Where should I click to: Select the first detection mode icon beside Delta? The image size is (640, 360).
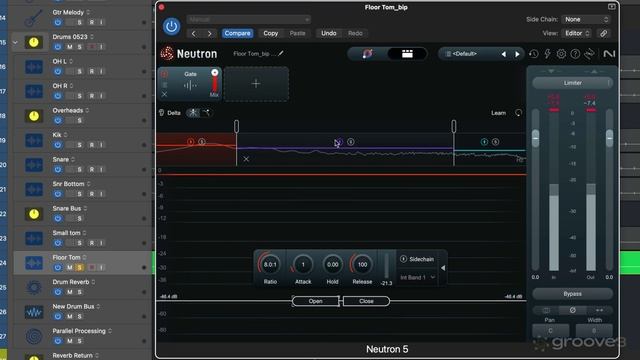[x=193, y=113]
